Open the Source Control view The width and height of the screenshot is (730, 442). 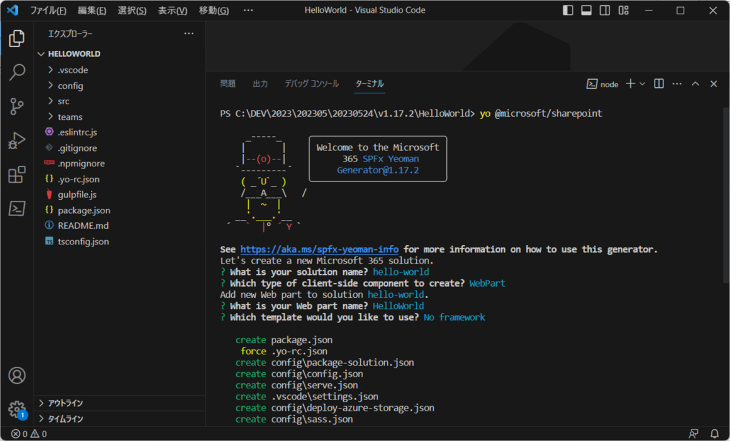pos(17,106)
